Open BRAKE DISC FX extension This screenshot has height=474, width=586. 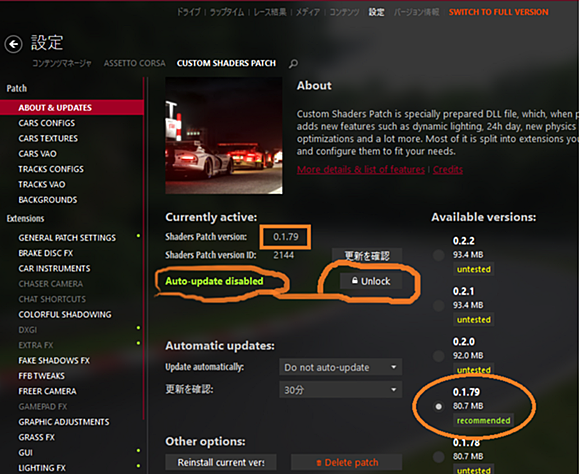[x=46, y=253]
